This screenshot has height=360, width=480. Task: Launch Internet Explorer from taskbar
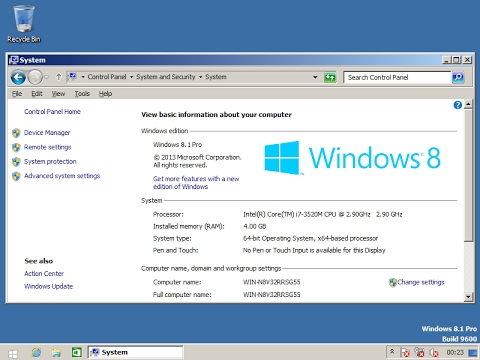tap(36, 352)
